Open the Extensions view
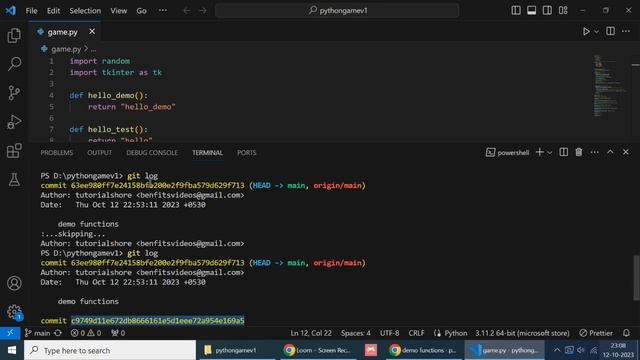 (14, 151)
